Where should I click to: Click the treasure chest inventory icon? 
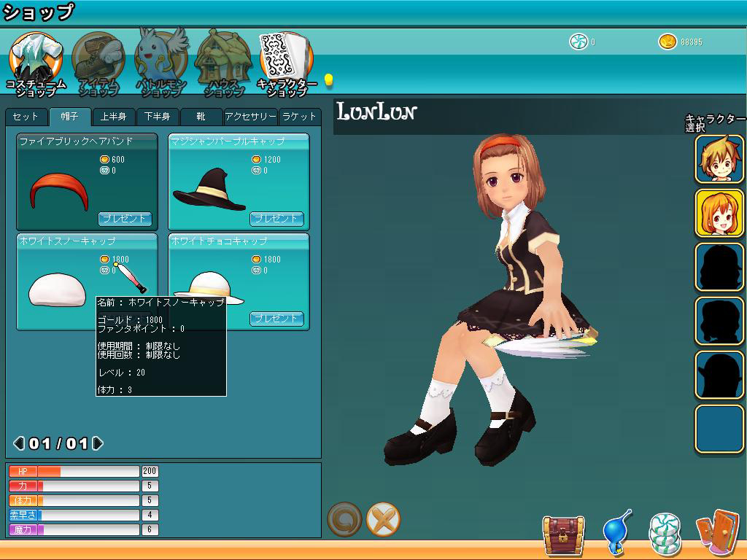click(563, 535)
